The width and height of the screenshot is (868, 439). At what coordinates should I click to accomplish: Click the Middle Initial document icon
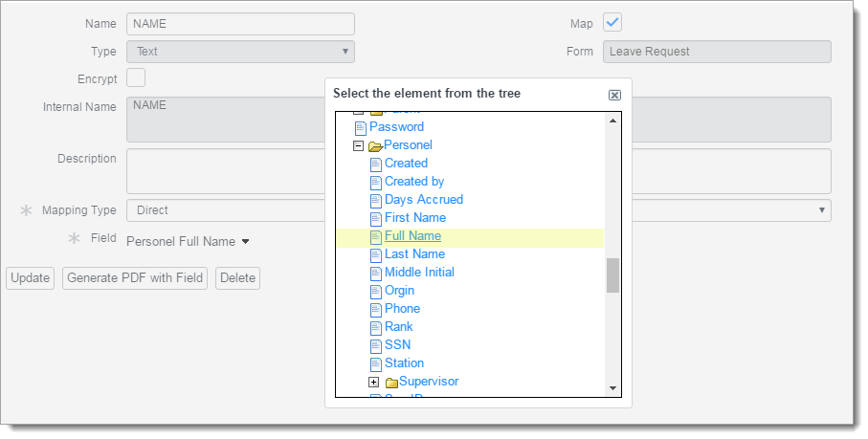click(376, 274)
